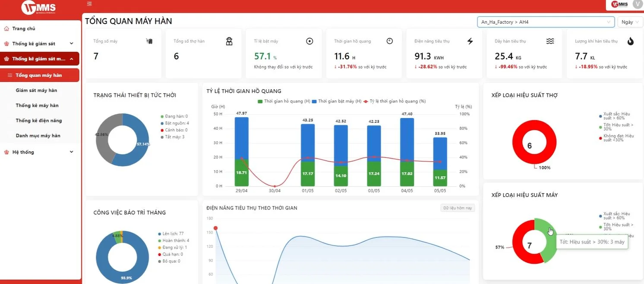Click the Dữ liệu hôm nay button
644x284 pixels.
[458, 208]
